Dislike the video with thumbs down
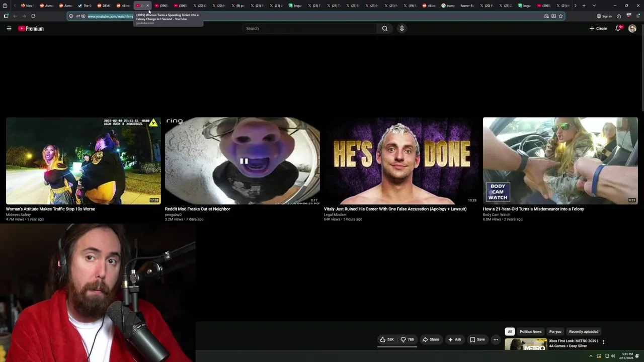This screenshot has width=644, height=362. [407, 339]
